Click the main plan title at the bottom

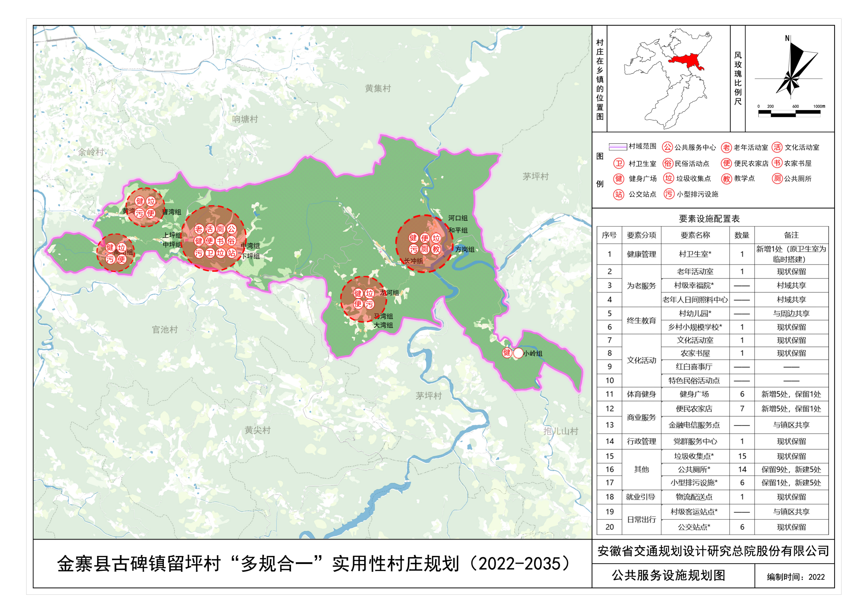(315, 563)
